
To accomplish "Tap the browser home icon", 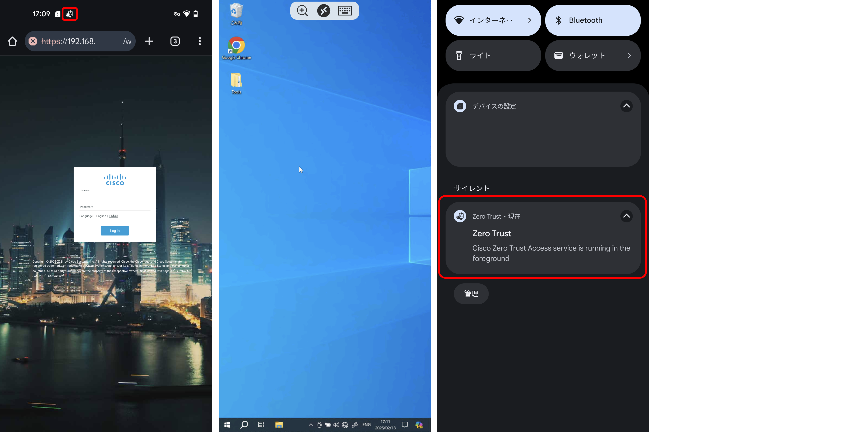I will click(x=12, y=41).
